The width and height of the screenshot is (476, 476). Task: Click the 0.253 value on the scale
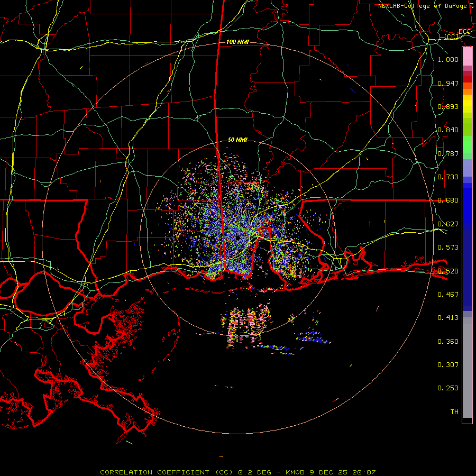coord(448,388)
